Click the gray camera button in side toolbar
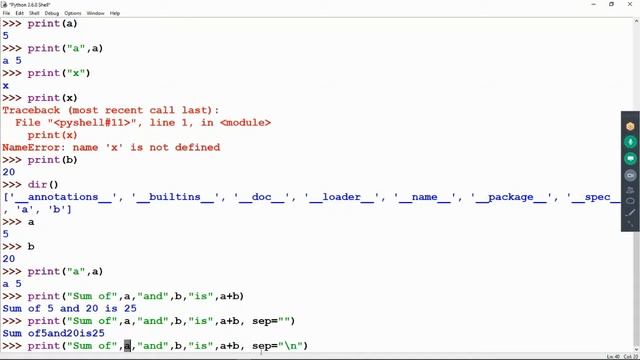Viewport: 640px width, 360px height. click(630, 175)
